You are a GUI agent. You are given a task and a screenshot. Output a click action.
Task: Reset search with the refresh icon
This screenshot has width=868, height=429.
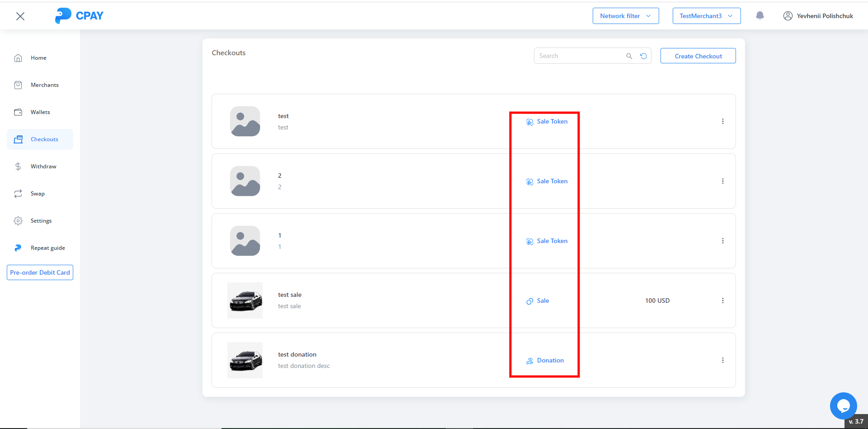click(x=643, y=56)
